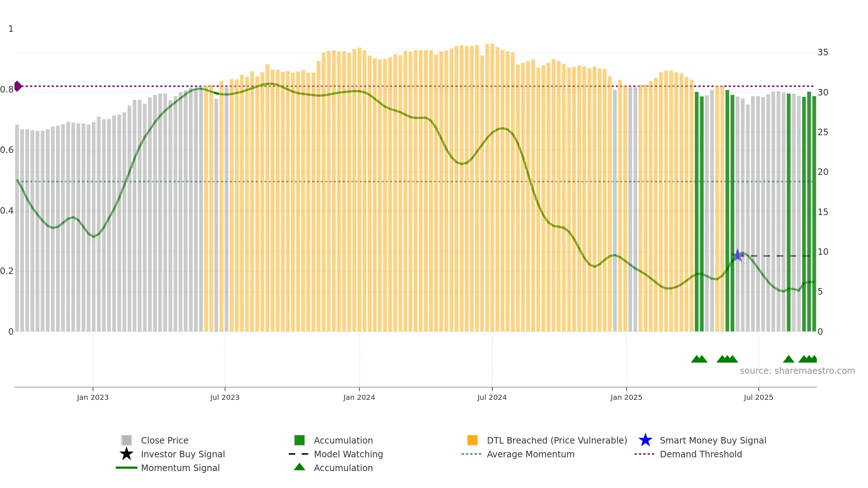Screen dimensions: 868x488
Task: Click the sharemaestro.com source text
Action: click(797, 371)
